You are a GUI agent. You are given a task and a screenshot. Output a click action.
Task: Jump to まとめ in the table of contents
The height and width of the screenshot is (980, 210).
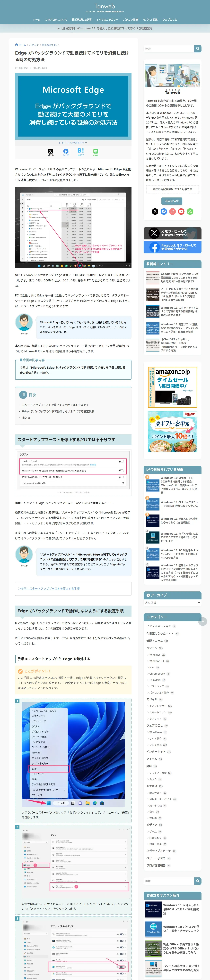pos(26,418)
